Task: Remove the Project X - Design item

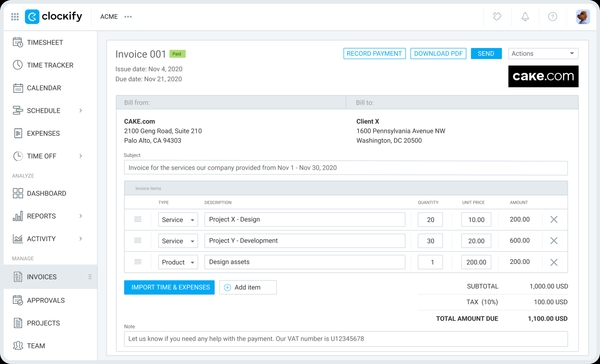Action: (554, 220)
